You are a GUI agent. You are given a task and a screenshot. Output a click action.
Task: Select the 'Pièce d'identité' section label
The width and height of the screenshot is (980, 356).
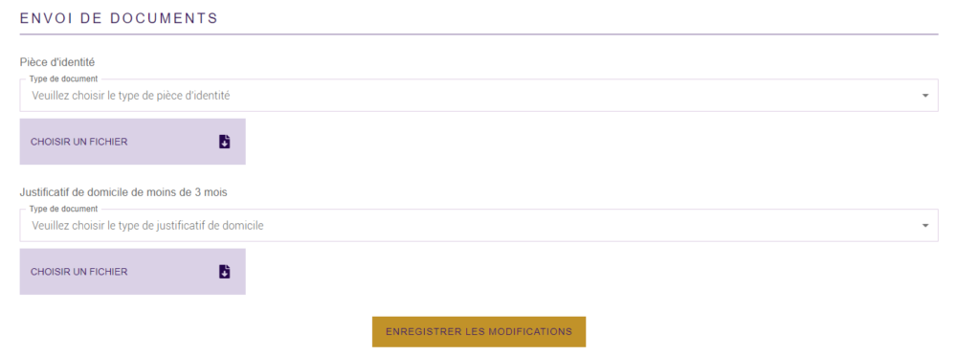(x=56, y=62)
